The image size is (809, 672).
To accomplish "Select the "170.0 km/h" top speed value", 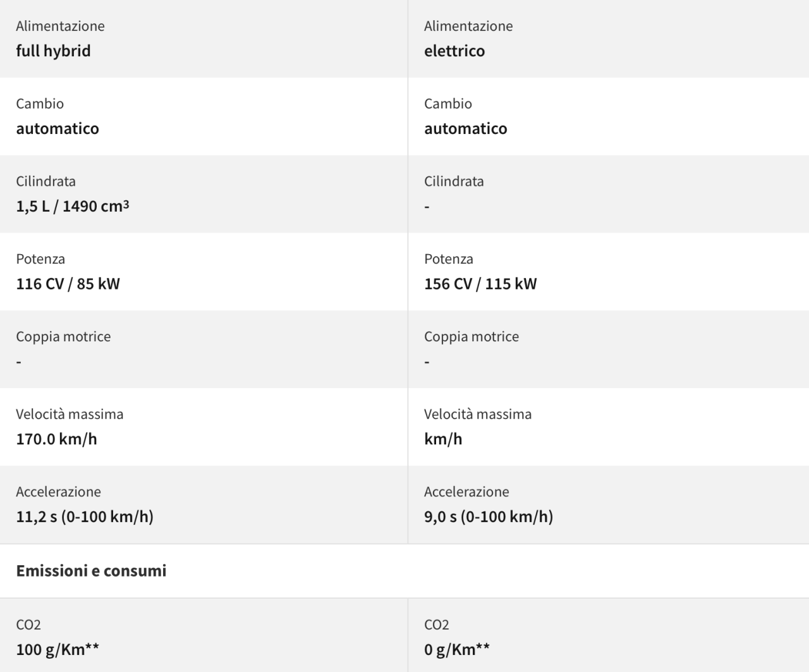I will click(56, 439).
